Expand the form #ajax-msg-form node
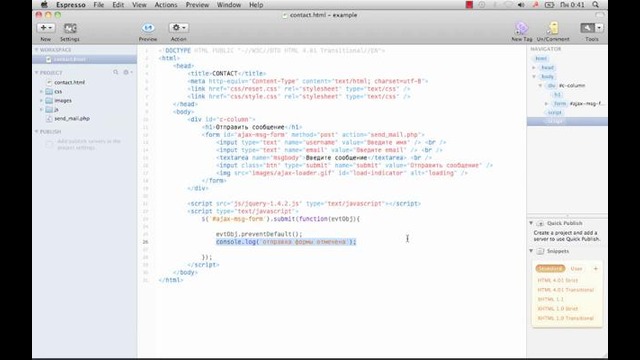The height and width of the screenshot is (360, 640). point(546,104)
